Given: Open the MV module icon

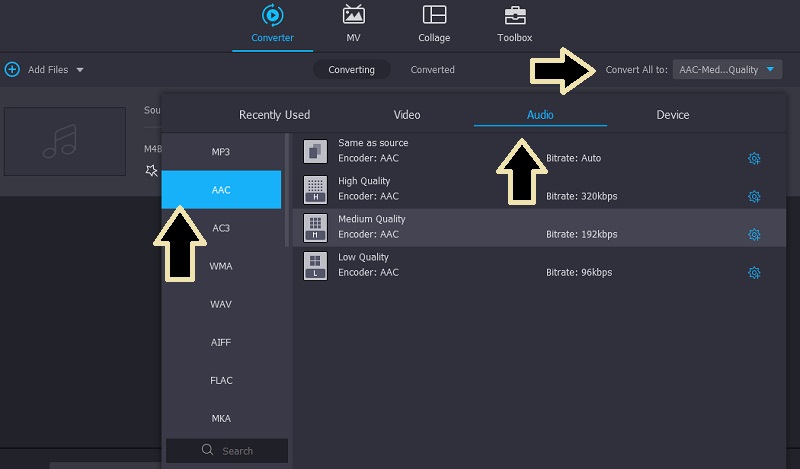Looking at the screenshot, I should point(353,16).
